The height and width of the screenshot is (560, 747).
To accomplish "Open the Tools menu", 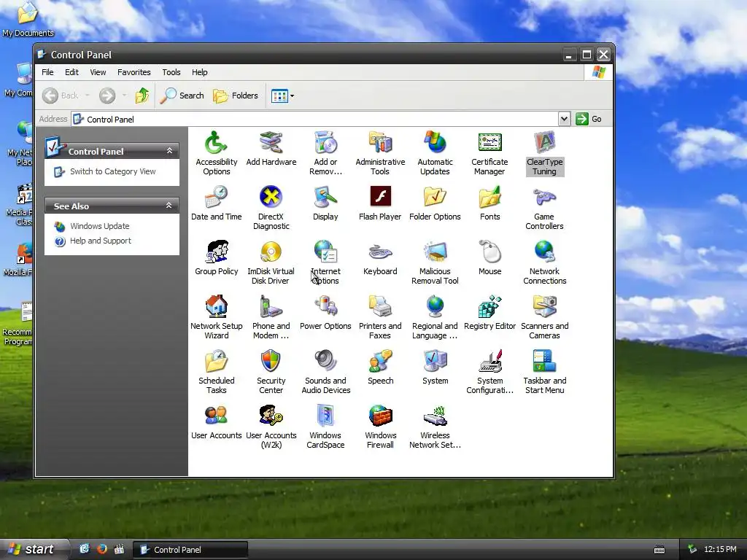I will coord(171,72).
